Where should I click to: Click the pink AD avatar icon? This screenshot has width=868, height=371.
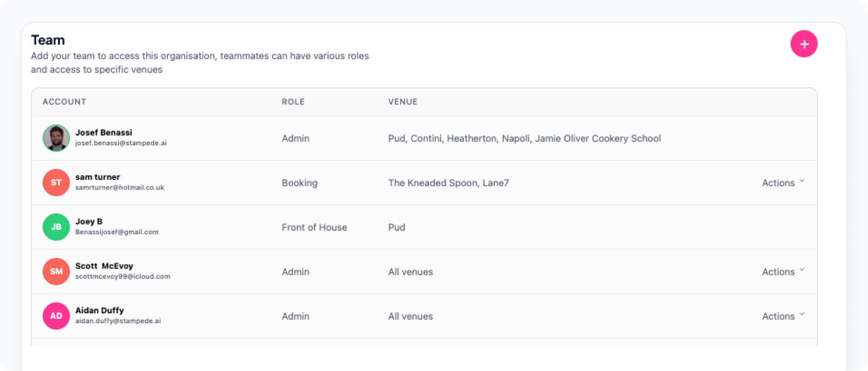56,316
